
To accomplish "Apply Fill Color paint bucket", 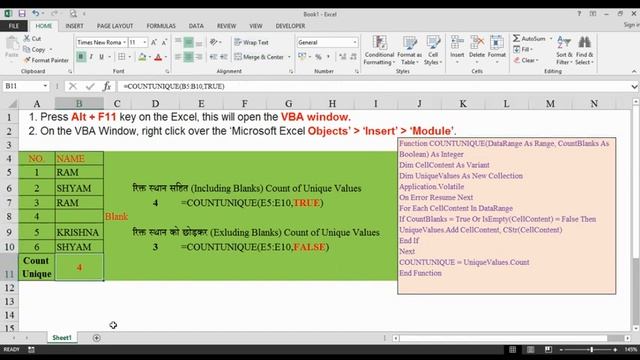I will click(142, 57).
